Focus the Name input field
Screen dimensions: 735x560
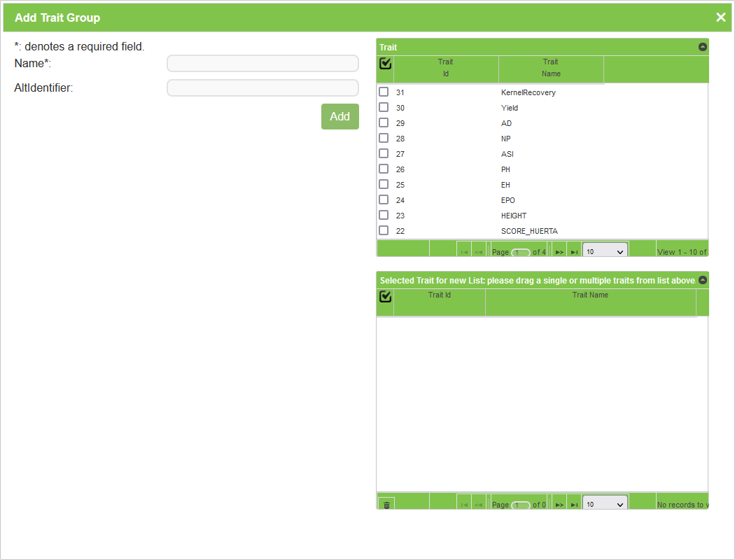[x=262, y=64]
